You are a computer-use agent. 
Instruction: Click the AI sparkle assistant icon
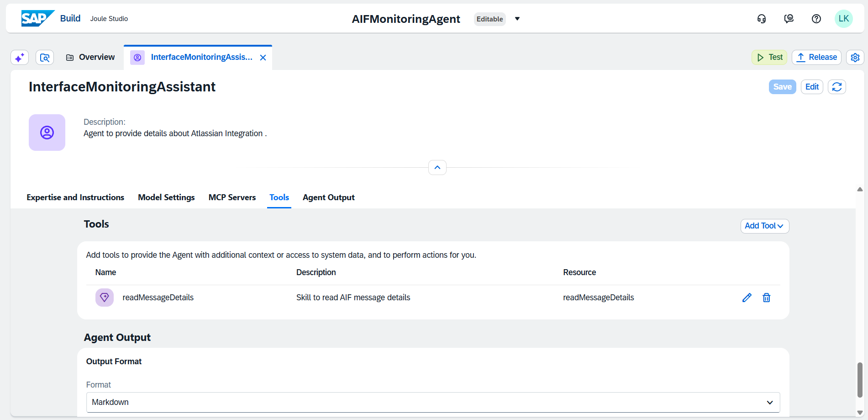20,58
